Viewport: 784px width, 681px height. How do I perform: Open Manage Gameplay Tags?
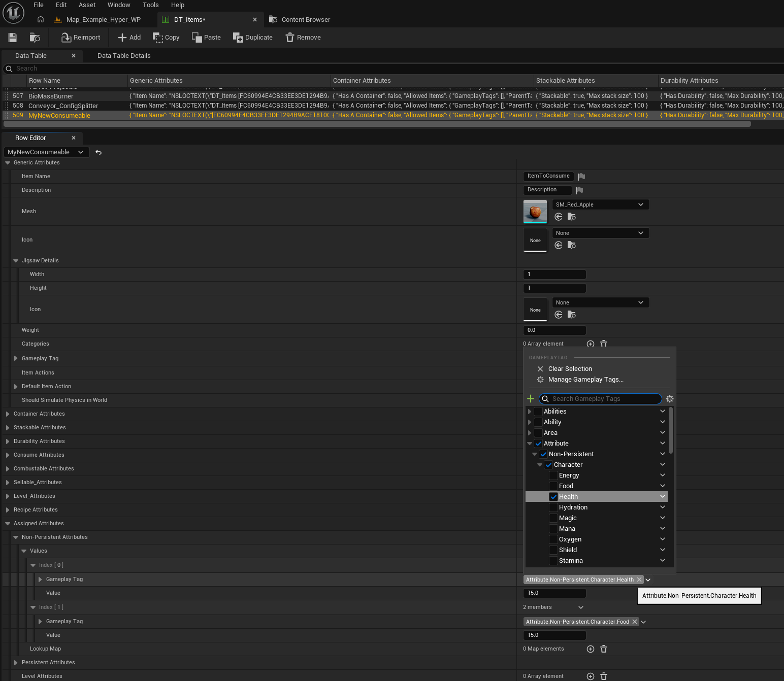click(586, 380)
